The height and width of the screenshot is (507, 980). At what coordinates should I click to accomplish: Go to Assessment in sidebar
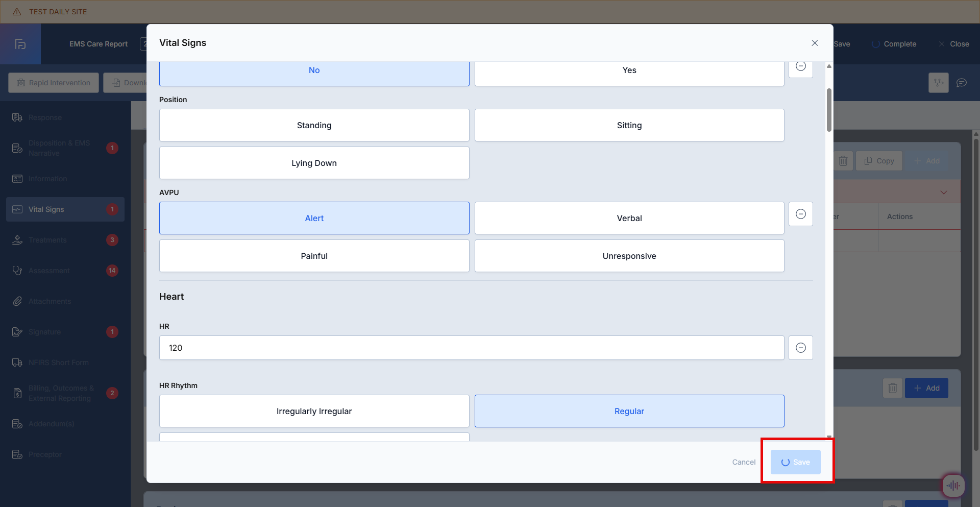[x=49, y=271]
